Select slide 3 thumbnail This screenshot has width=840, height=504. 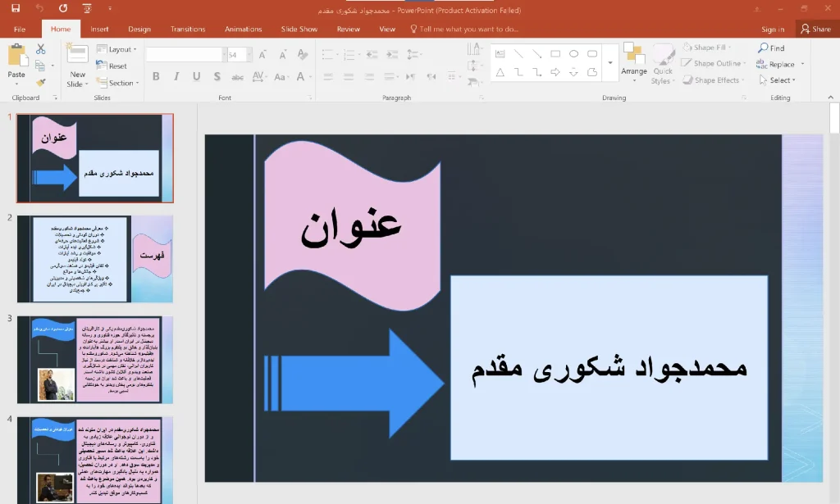click(x=95, y=359)
